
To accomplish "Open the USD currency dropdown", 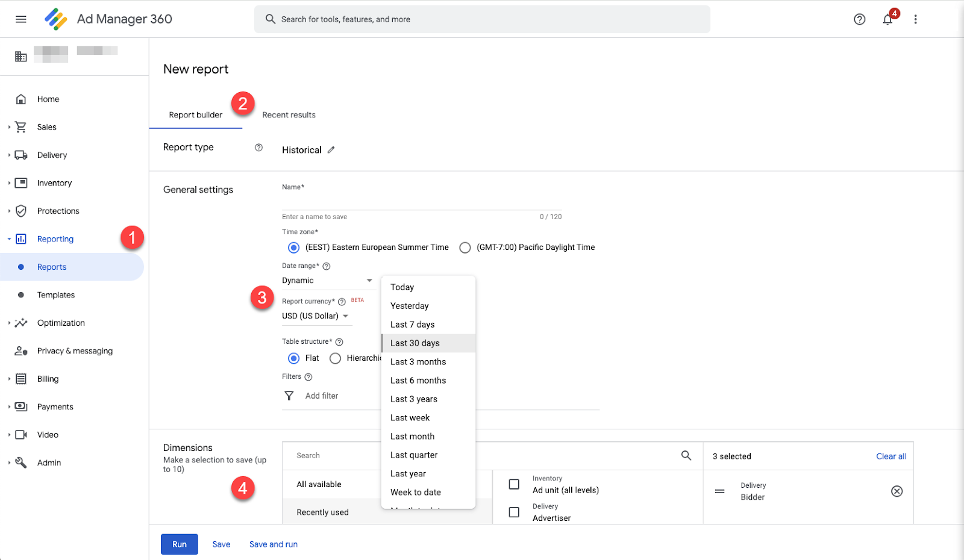I will pos(316,316).
